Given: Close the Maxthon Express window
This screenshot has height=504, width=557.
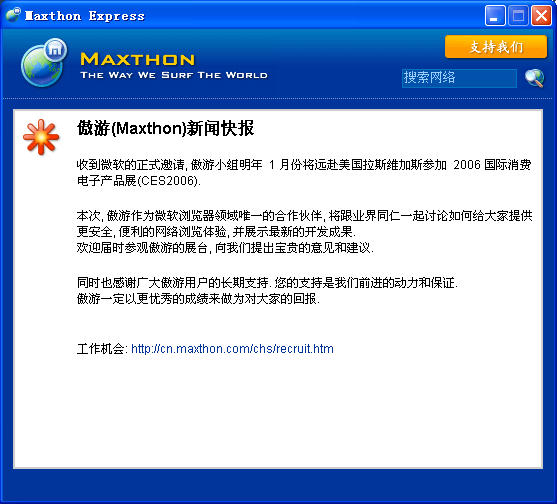Looking at the screenshot, I should (541, 16).
